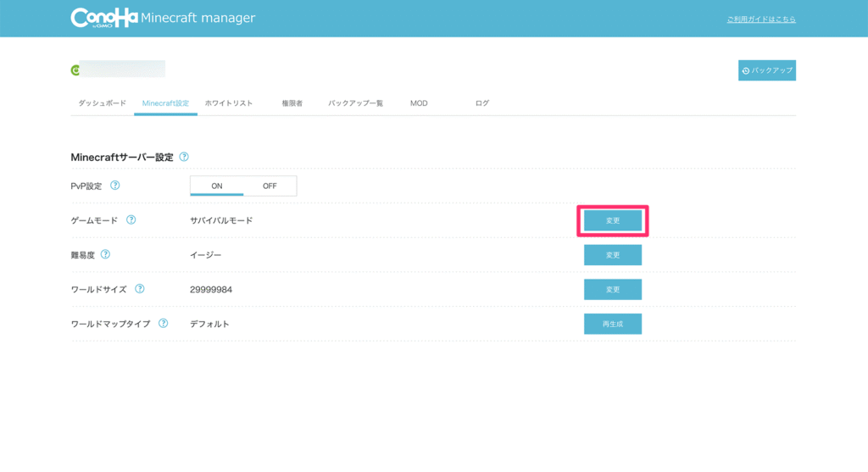868x472 pixels.
Task: Open the ログ tab
Action: point(482,103)
